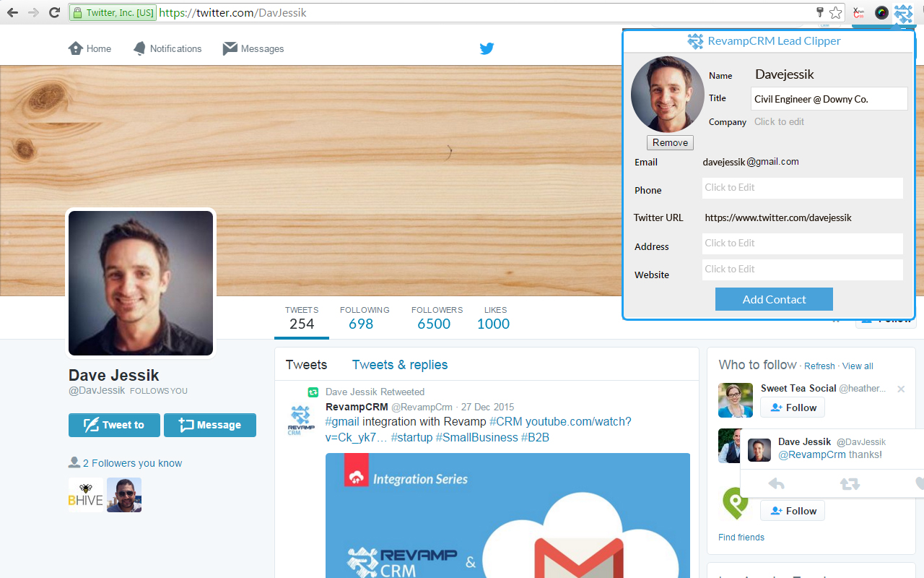Edit the Title field

(829, 99)
